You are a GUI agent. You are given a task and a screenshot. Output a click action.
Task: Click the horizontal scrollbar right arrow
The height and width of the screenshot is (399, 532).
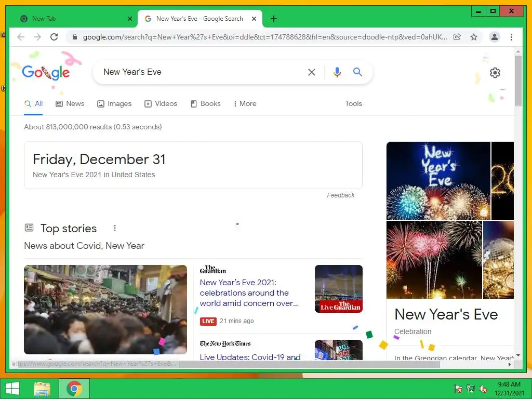(510, 364)
